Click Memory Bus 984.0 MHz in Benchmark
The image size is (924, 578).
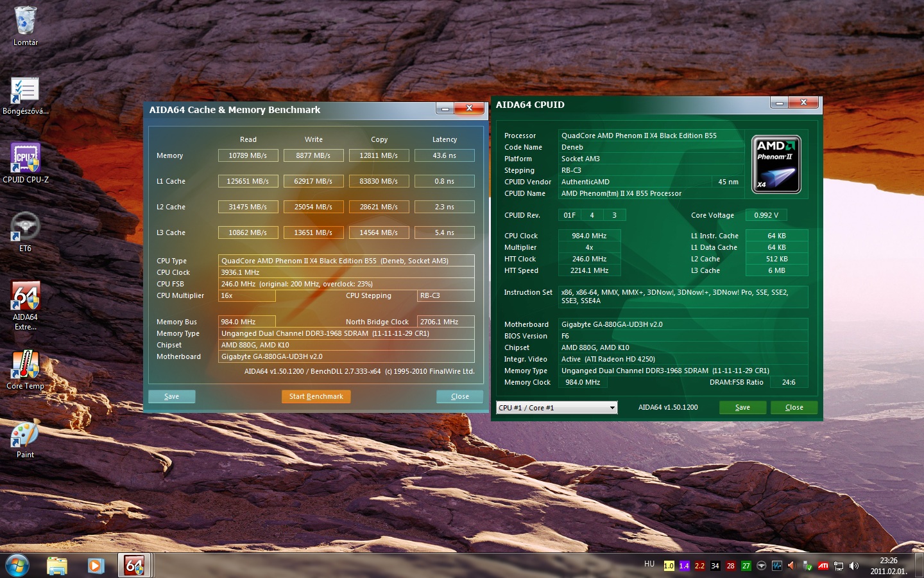(247, 322)
